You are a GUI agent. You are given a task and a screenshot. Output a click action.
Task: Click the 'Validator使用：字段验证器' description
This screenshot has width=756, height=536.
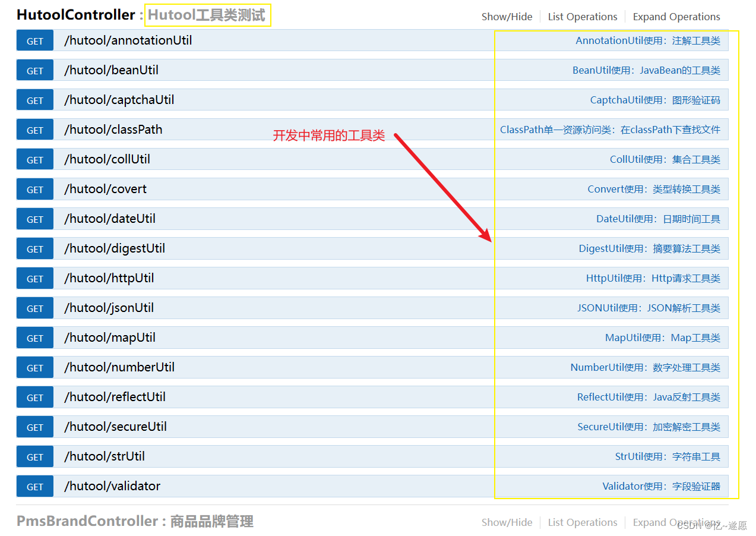662,487
